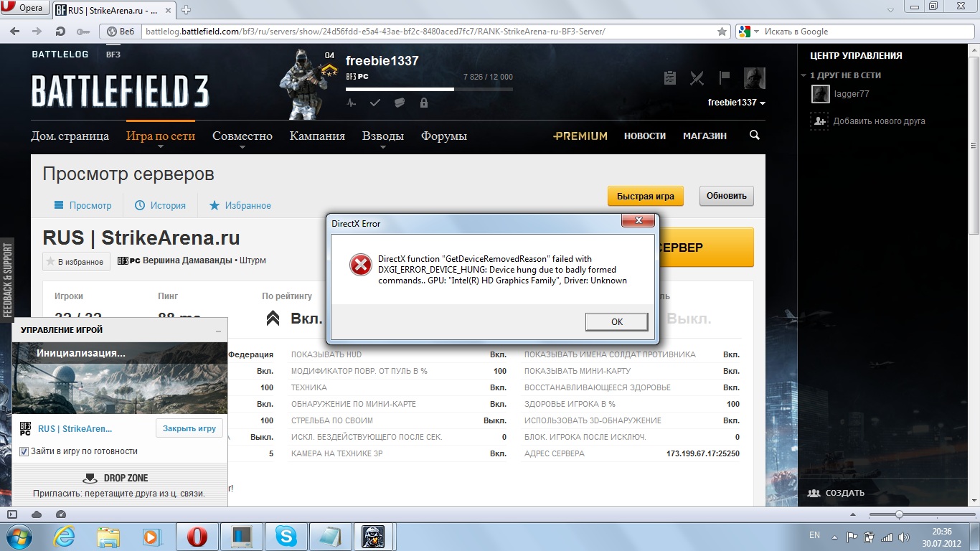The image size is (980, 551).
Task: Open the freebie1337 account dropdown
Action: click(737, 103)
